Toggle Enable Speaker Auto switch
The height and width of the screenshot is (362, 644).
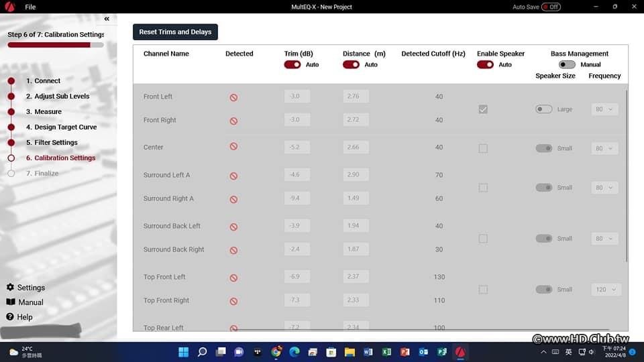[485, 65]
